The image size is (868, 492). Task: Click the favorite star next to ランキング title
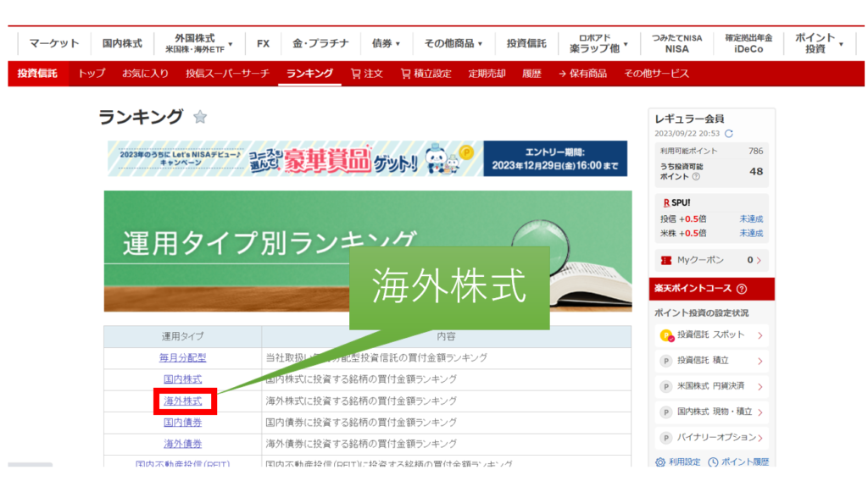[x=200, y=117]
